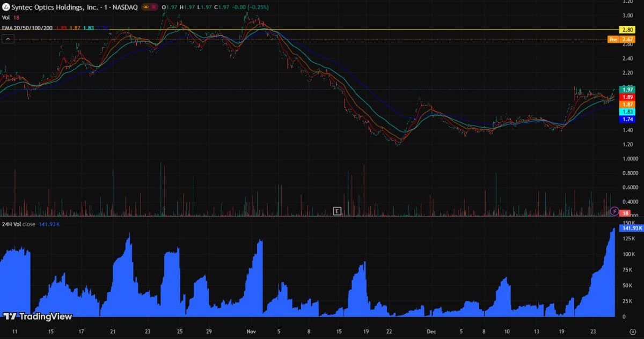Viewport: 644px width, 339px height.
Task: Click the blue 1.74 EMA price label
Action: pos(627,120)
